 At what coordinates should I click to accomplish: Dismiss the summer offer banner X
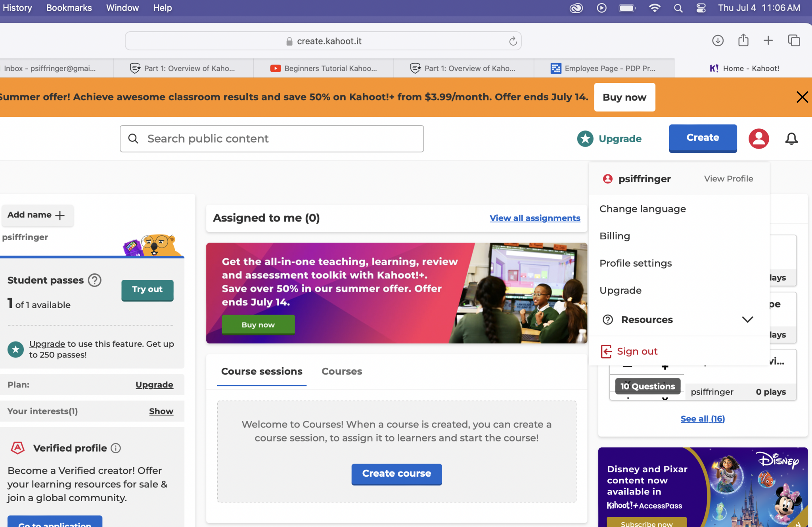click(x=802, y=97)
